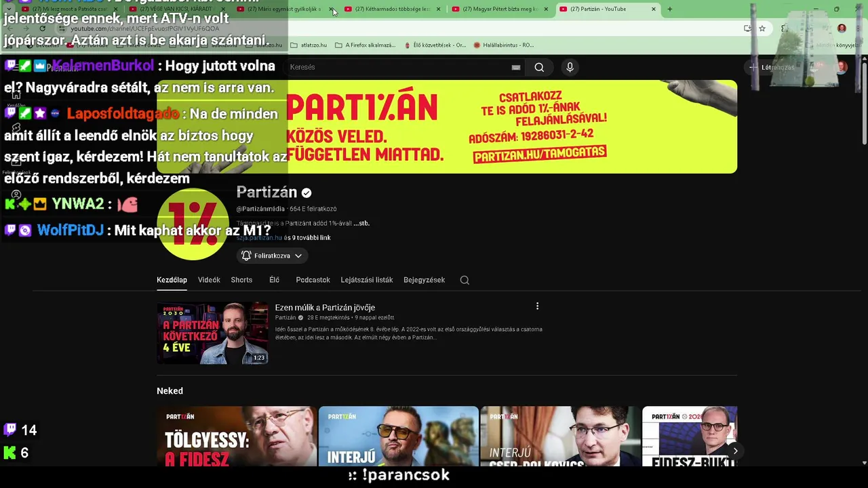Click Chrome profile avatar in the toolbar
Screen dimensions: 868x488
point(842,28)
